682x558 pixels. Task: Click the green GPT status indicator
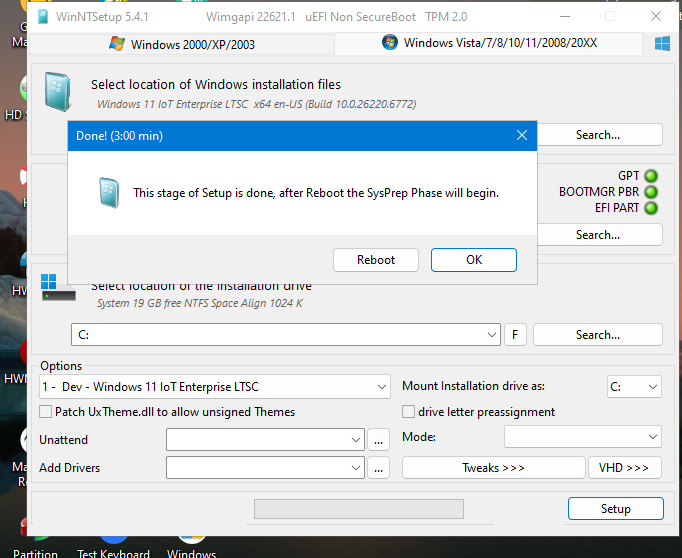[x=651, y=176]
